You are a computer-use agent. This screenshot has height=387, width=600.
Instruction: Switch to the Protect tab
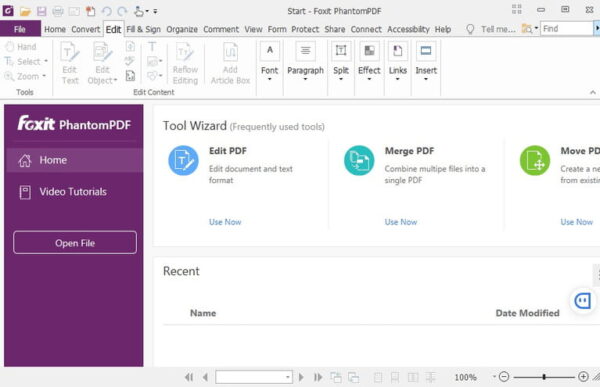(305, 29)
